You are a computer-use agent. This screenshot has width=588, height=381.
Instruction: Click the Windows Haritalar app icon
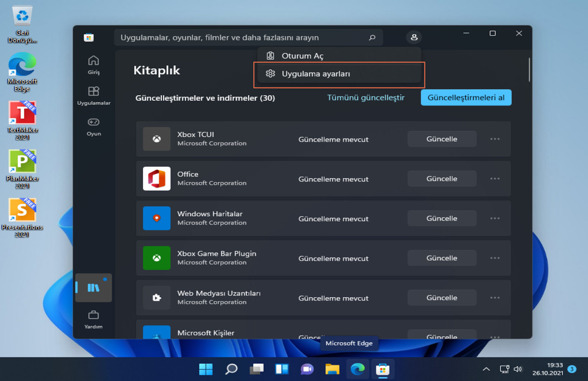pyautogui.click(x=157, y=218)
